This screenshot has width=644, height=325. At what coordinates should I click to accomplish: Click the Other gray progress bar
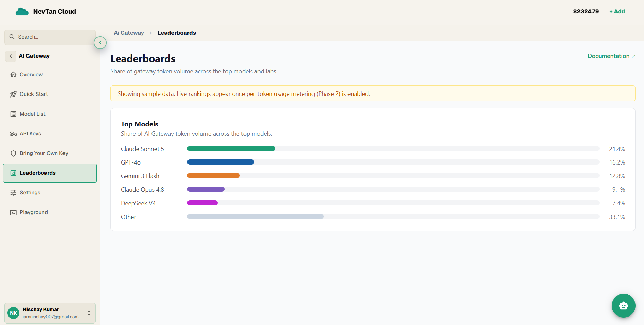(255, 217)
